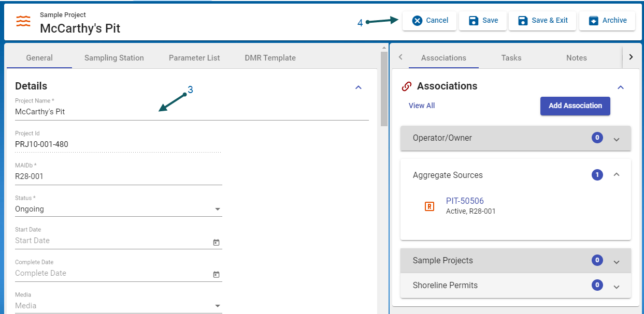
Task: Click Save & Exit
Action: (542, 21)
